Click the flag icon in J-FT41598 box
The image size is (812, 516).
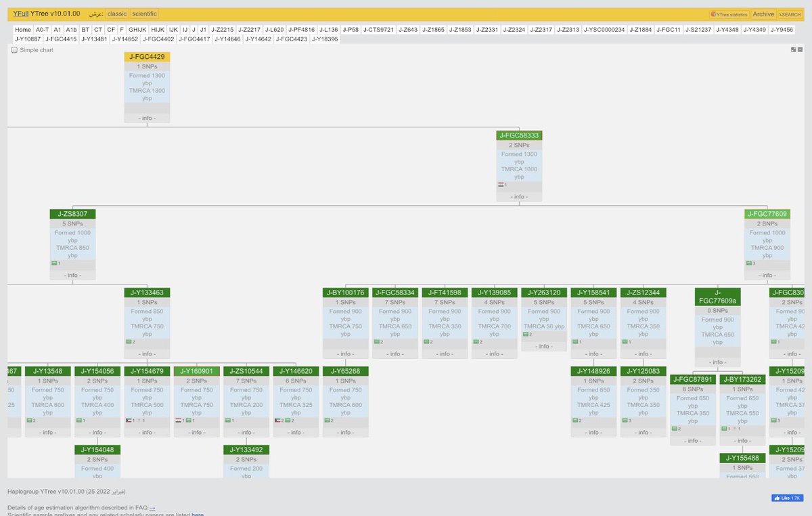point(427,341)
